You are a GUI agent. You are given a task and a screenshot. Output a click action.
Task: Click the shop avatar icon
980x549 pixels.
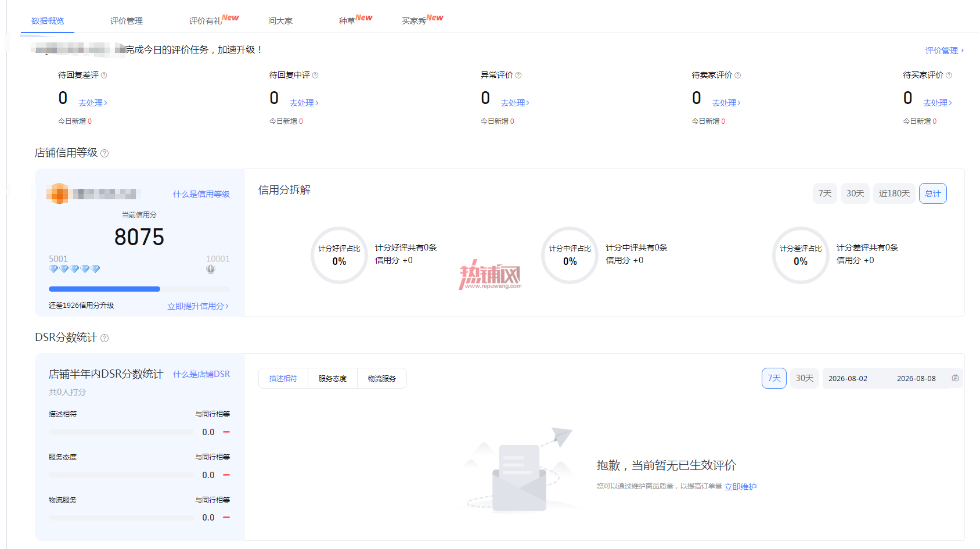point(57,193)
